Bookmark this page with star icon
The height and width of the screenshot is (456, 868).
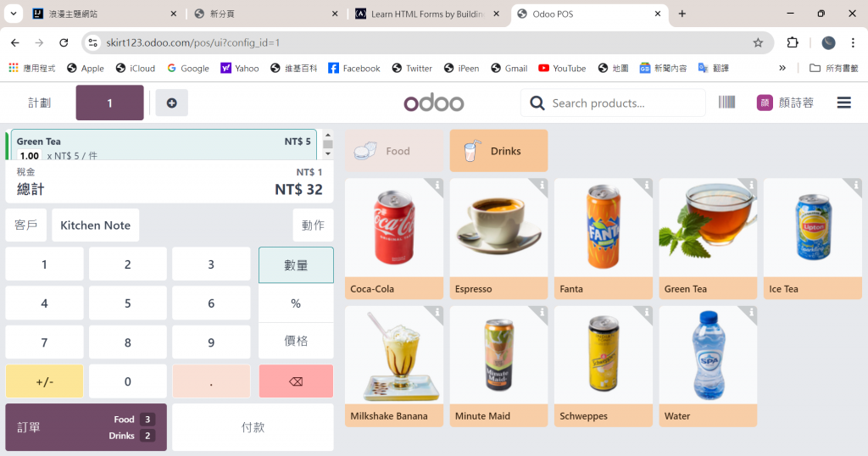(x=758, y=42)
